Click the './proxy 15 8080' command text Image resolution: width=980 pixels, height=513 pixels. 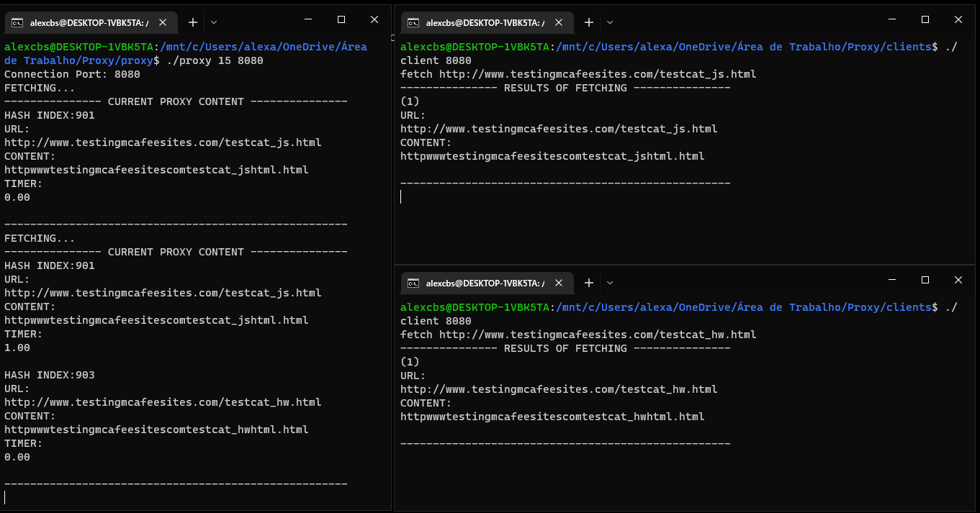[x=215, y=60]
